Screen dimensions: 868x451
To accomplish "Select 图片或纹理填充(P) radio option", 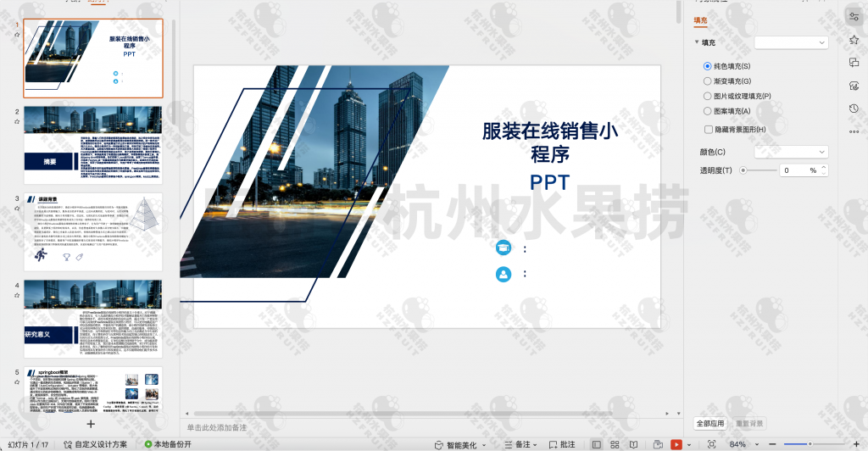I will [708, 97].
